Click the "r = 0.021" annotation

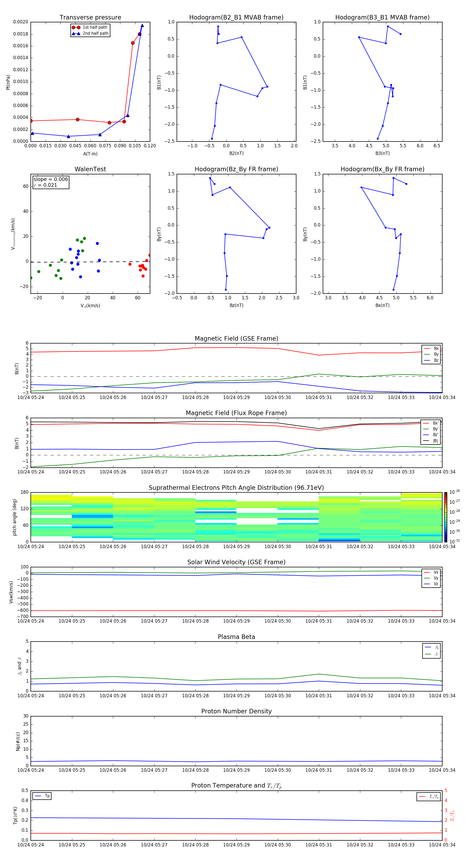[45, 185]
